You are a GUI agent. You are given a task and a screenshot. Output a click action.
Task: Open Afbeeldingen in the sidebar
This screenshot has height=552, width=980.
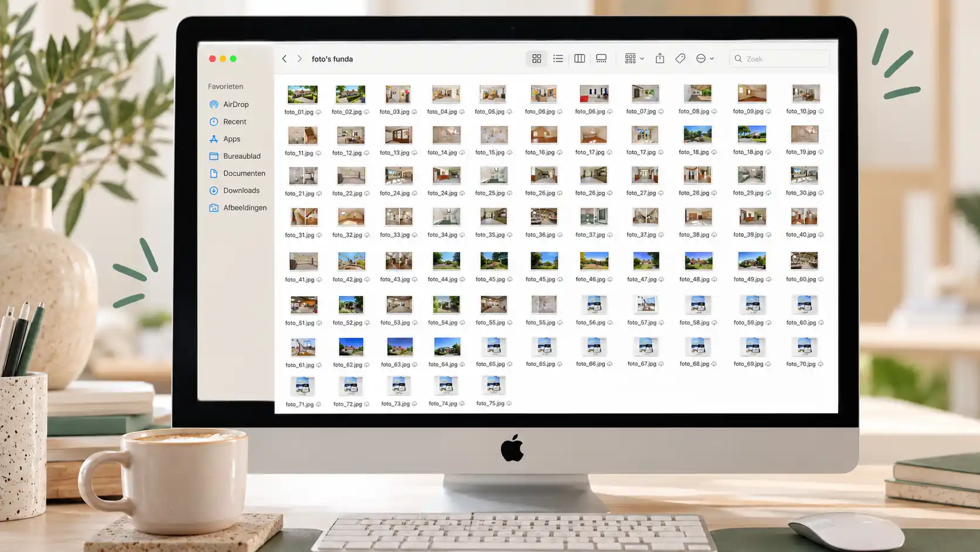pos(237,208)
